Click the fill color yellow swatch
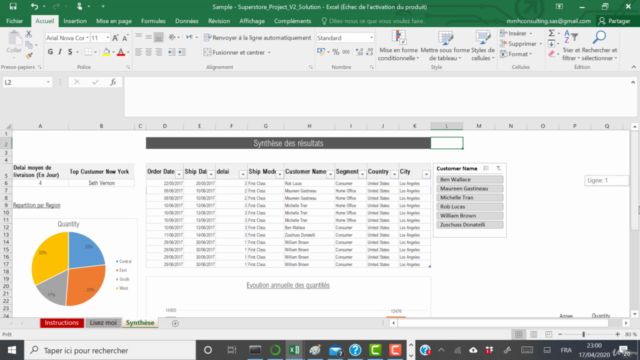 106,52
